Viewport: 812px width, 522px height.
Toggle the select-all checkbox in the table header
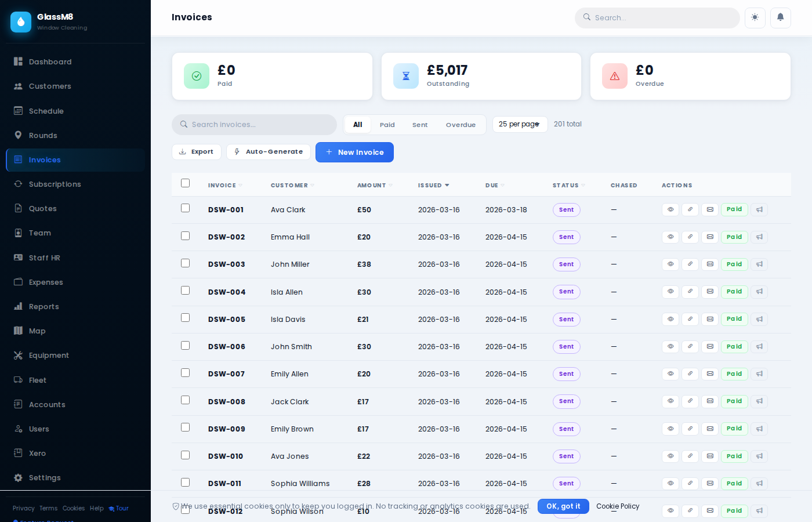point(185,182)
